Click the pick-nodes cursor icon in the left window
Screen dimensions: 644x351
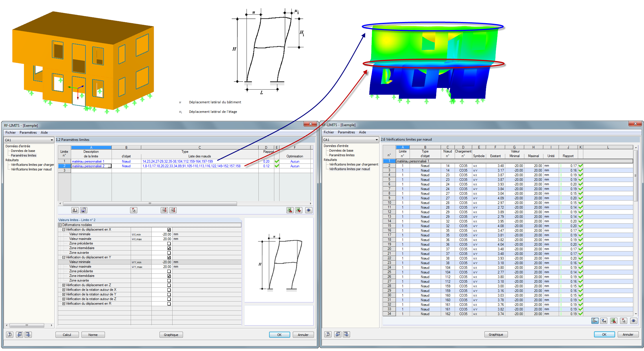coord(134,210)
